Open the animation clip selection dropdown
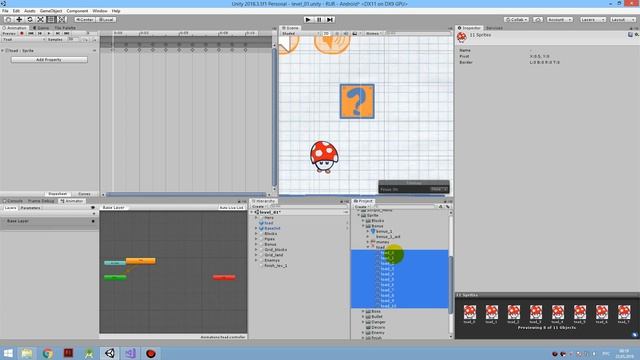This screenshot has height=360, width=640. pyautogui.click(x=24, y=40)
